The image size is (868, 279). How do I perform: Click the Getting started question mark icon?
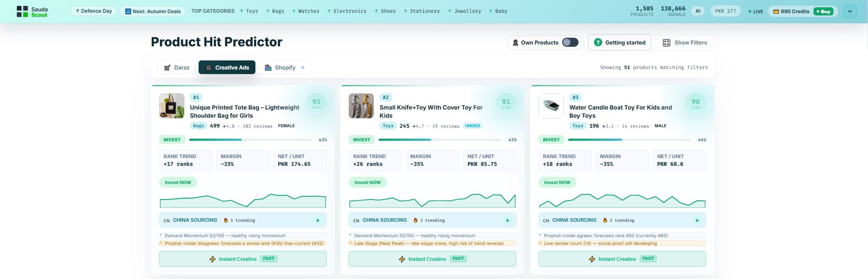[598, 42]
